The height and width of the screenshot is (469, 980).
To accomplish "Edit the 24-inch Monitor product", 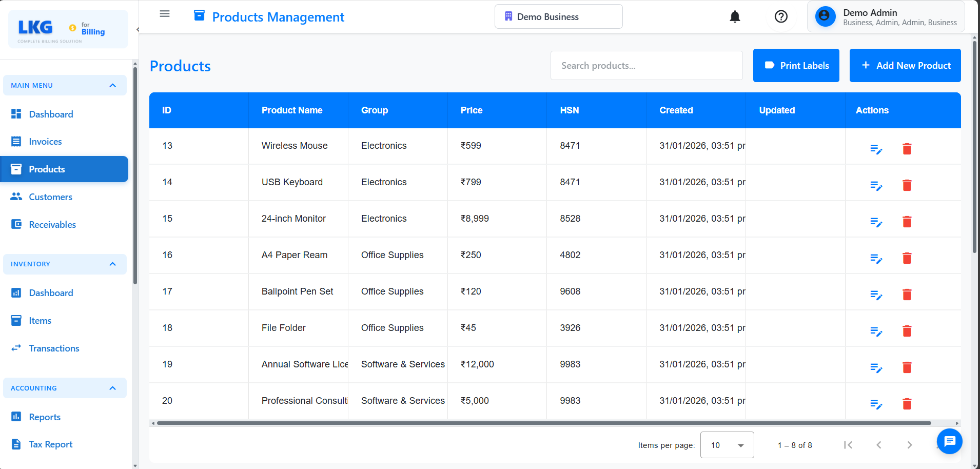I will pos(876,222).
